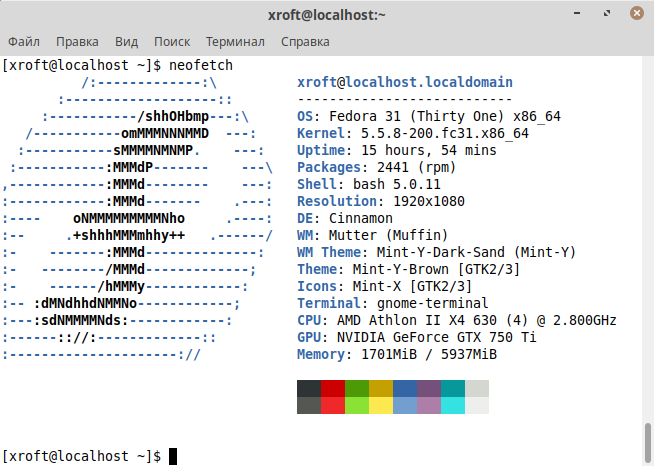
Task: Click the Resolution line '1920x1080'
Action: click(x=429, y=202)
